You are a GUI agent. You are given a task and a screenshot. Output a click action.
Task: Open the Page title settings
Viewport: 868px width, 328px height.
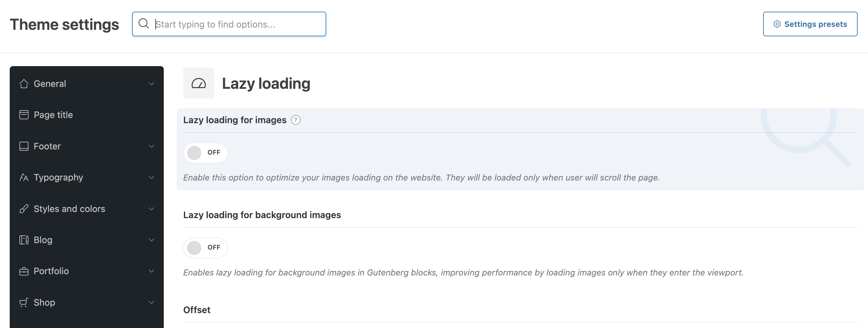(x=53, y=115)
